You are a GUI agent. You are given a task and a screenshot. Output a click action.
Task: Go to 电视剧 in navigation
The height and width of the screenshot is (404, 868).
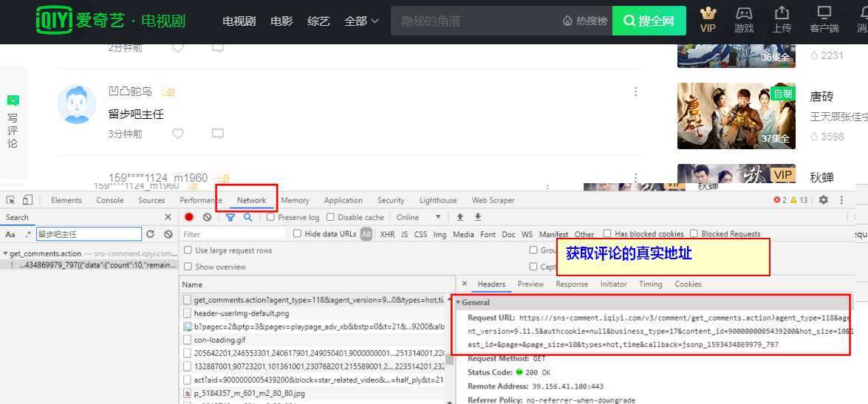click(x=239, y=21)
